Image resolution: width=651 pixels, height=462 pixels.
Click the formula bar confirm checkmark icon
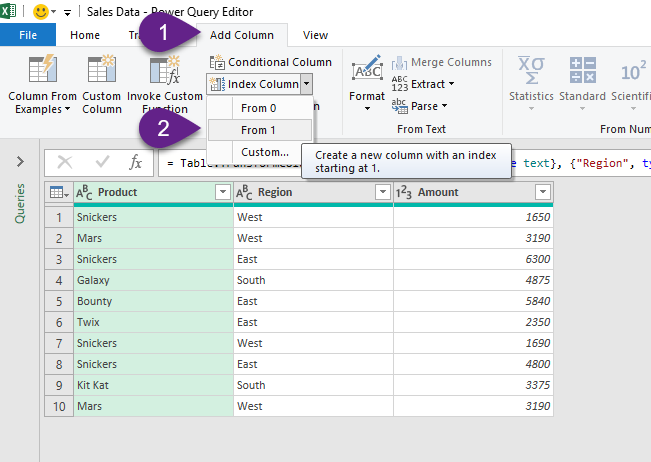click(x=102, y=162)
